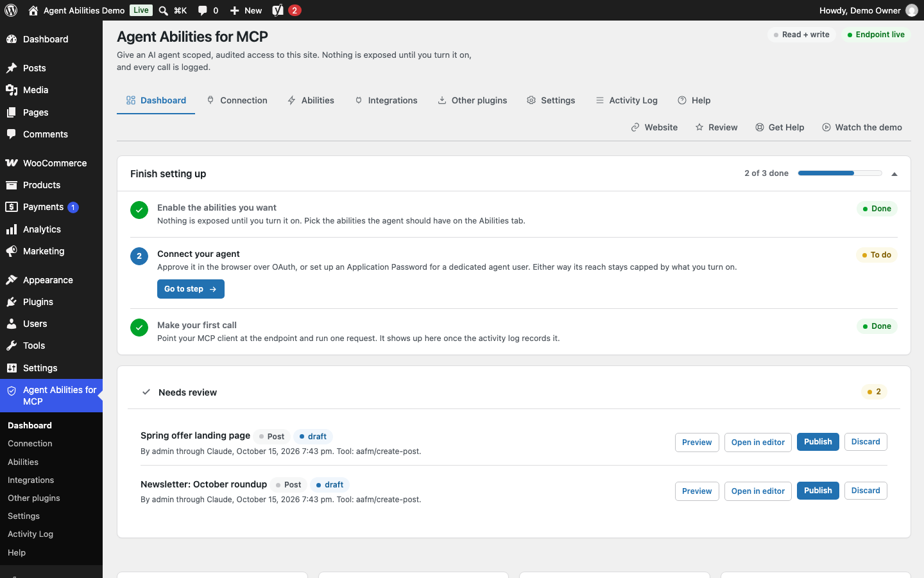The image size is (924, 578).
Task: Switch to the Abilities tab
Action: 311,100
